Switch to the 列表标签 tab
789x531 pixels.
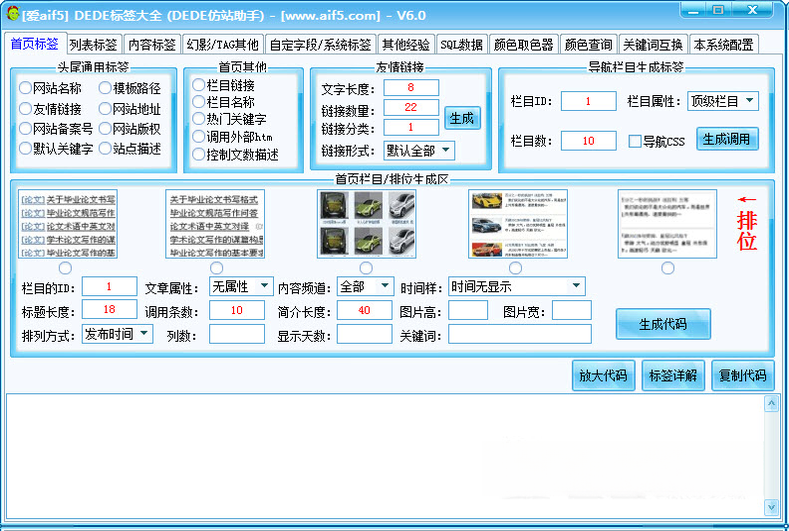pyautogui.click(x=94, y=45)
